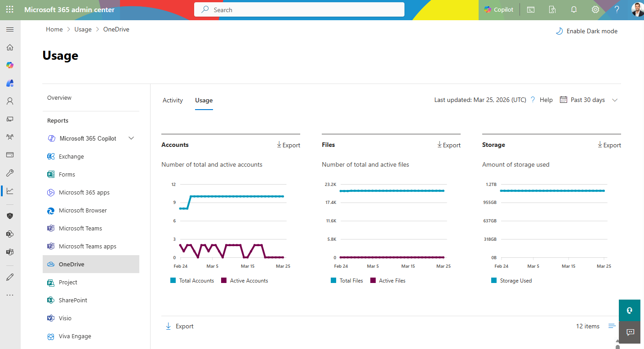
Task: Collapse the navigation pane with the hamburger
Action: 10,30
